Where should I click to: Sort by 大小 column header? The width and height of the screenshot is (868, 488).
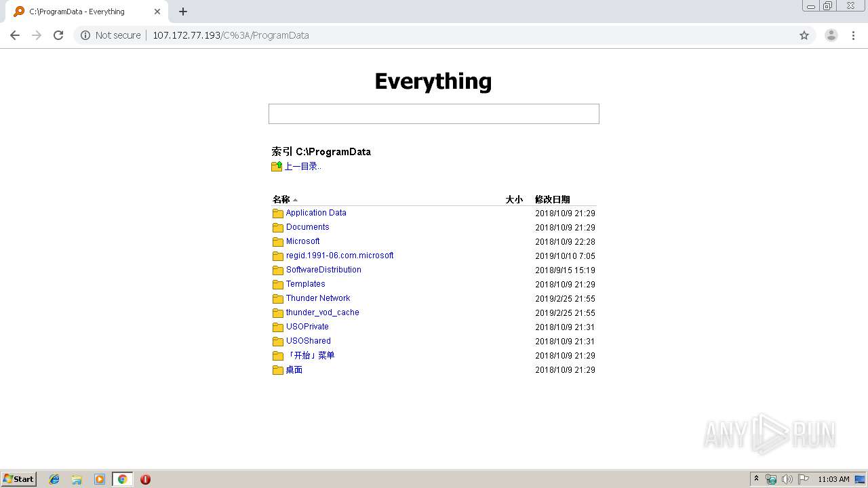(x=514, y=199)
